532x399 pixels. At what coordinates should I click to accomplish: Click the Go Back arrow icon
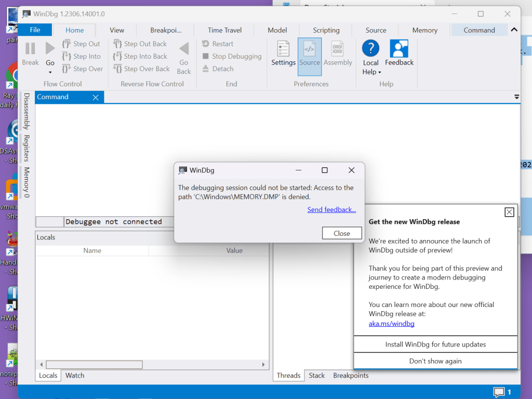[x=184, y=48]
